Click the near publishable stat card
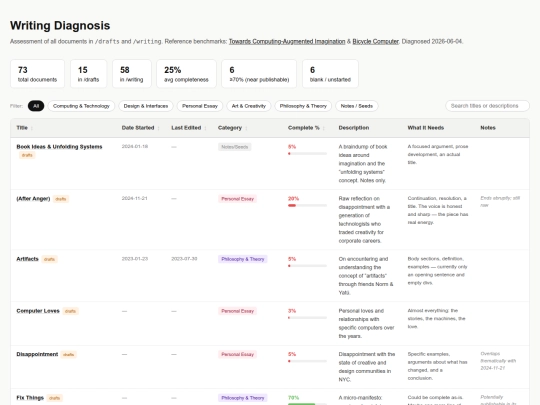Viewport: 540px width, 405px height. [259, 74]
